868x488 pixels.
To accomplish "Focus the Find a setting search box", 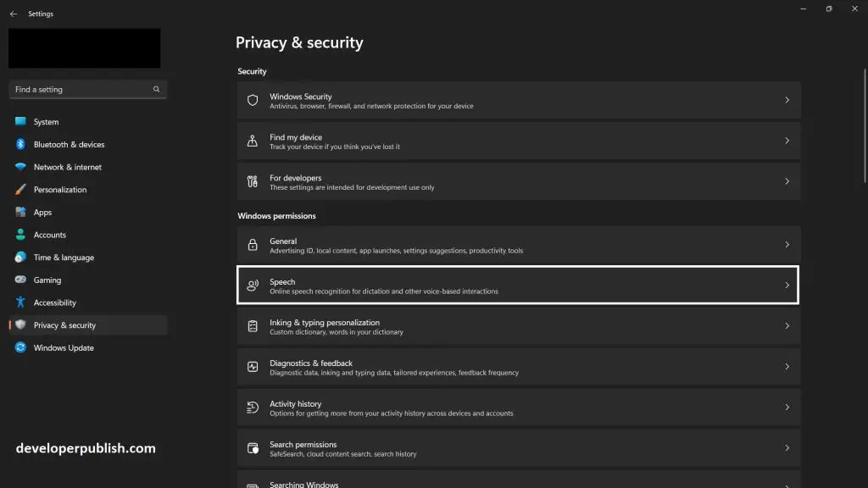I will (x=87, y=89).
